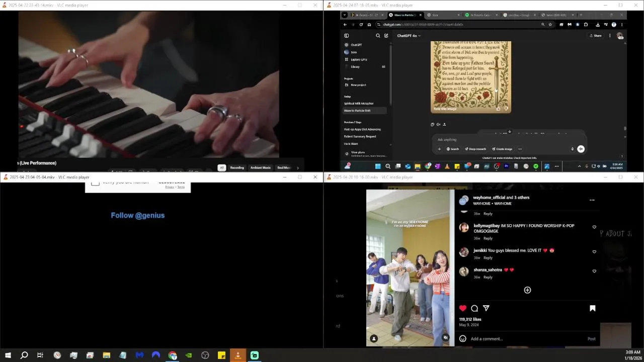Unmute the Instagram video with speaker icon
Viewport: 644px width, 362px height.
(x=445, y=338)
